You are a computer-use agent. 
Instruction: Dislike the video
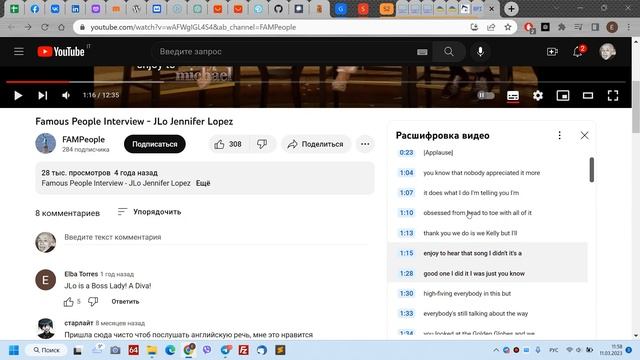click(262, 144)
